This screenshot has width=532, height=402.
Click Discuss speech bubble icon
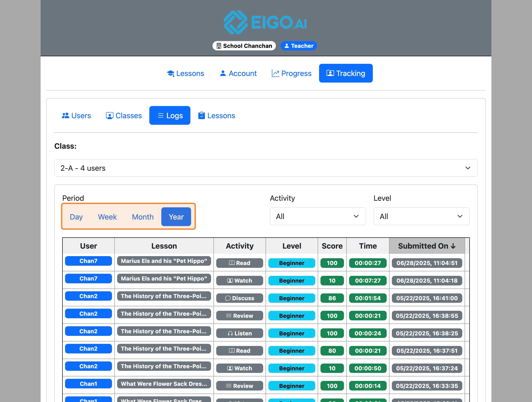pyautogui.click(x=228, y=298)
